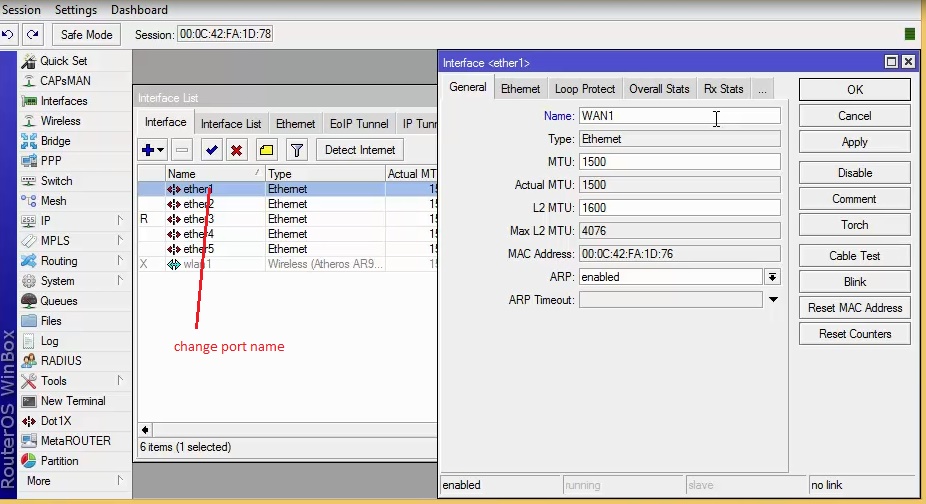This screenshot has height=504, width=926.
Task: Click the yellow comment icon in toolbar
Action: pyautogui.click(x=266, y=150)
